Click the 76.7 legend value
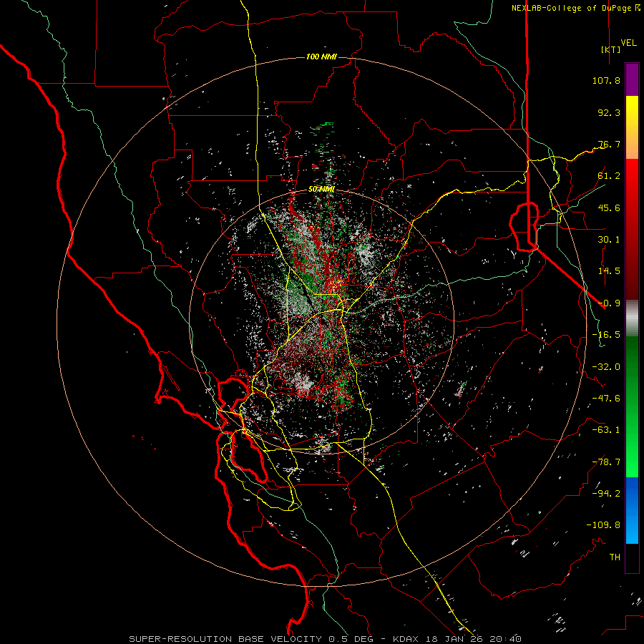The image size is (644, 644). pos(609,144)
